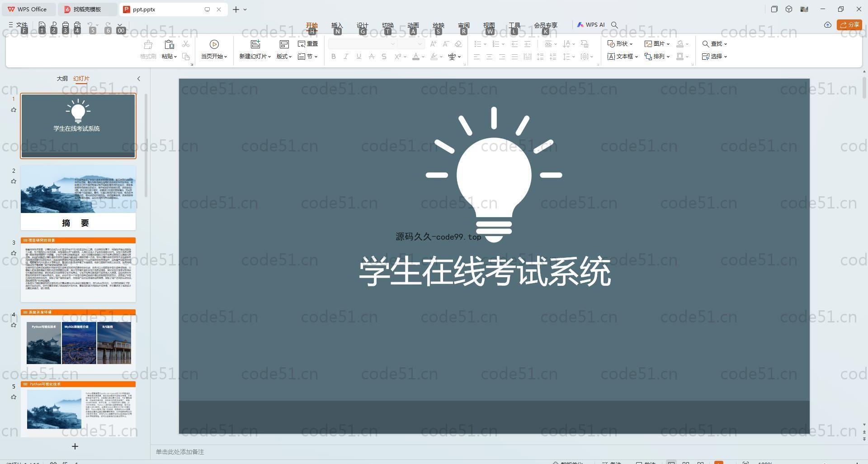Click the clear formatting eraser icon
868x464 pixels.
[458, 44]
